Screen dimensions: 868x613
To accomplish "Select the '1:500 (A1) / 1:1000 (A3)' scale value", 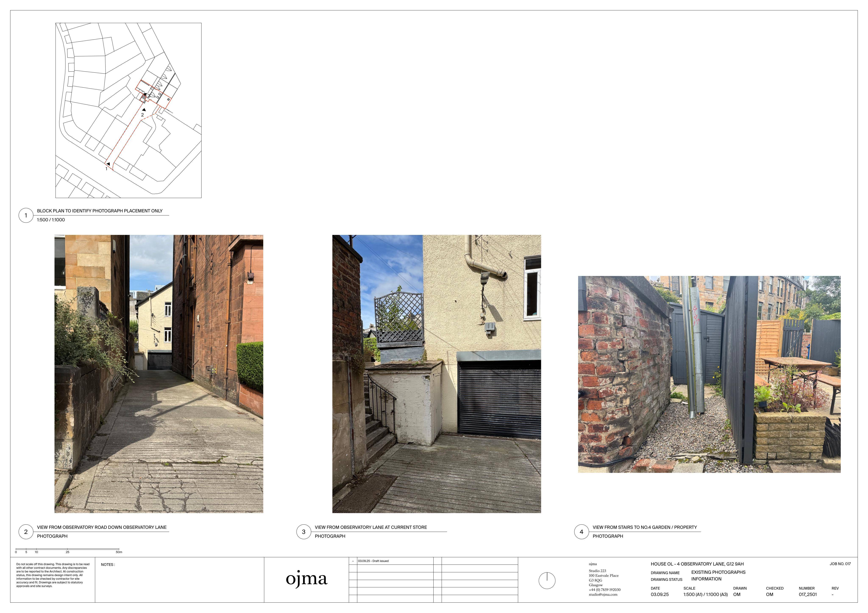I will coord(705,595).
